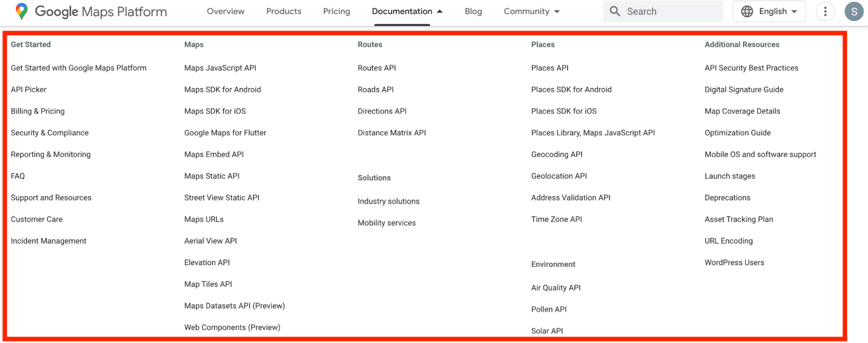This screenshot has height=343, width=868.
Task: Open the Pricing menu item
Action: (x=336, y=11)
